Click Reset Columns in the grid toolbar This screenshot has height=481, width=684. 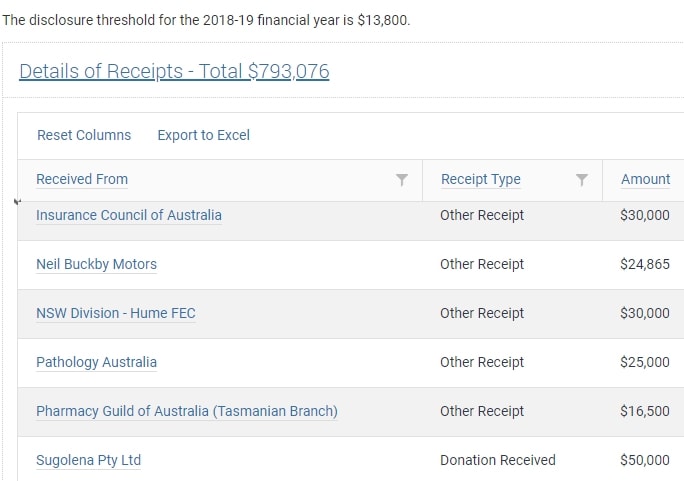pyautogui.click(x=84, y=135)
